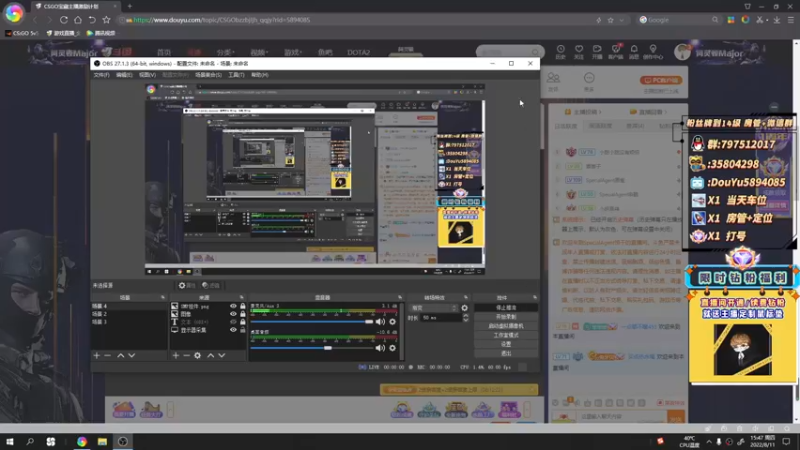Toggle lock on 显示器采集 source

coord(243,330)
